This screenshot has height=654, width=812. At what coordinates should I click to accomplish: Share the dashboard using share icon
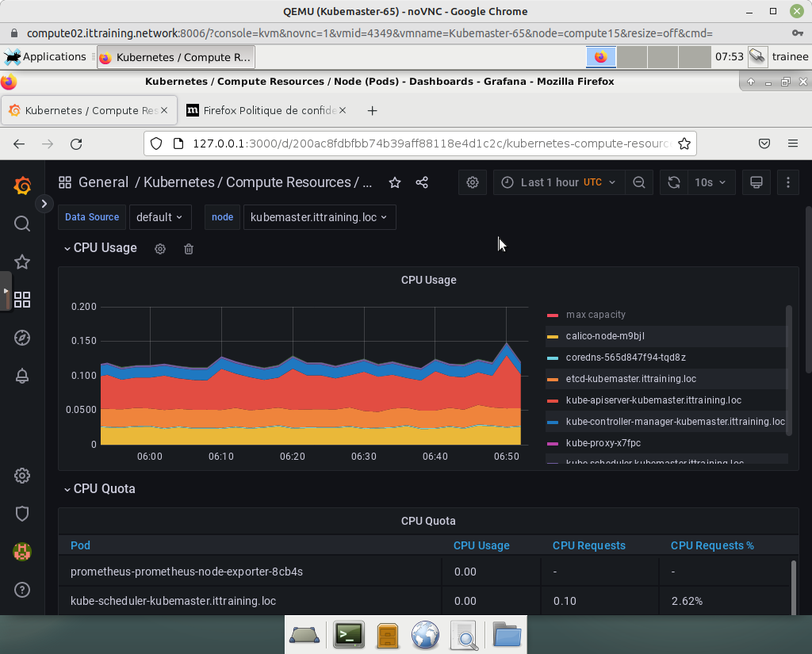(422, 183)
